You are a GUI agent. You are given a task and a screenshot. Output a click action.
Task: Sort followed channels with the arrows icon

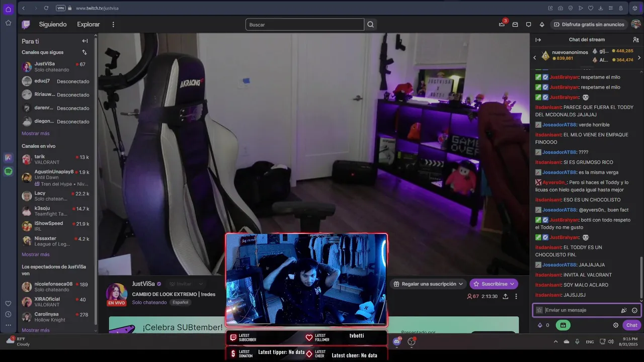click(x=85, y=52)
